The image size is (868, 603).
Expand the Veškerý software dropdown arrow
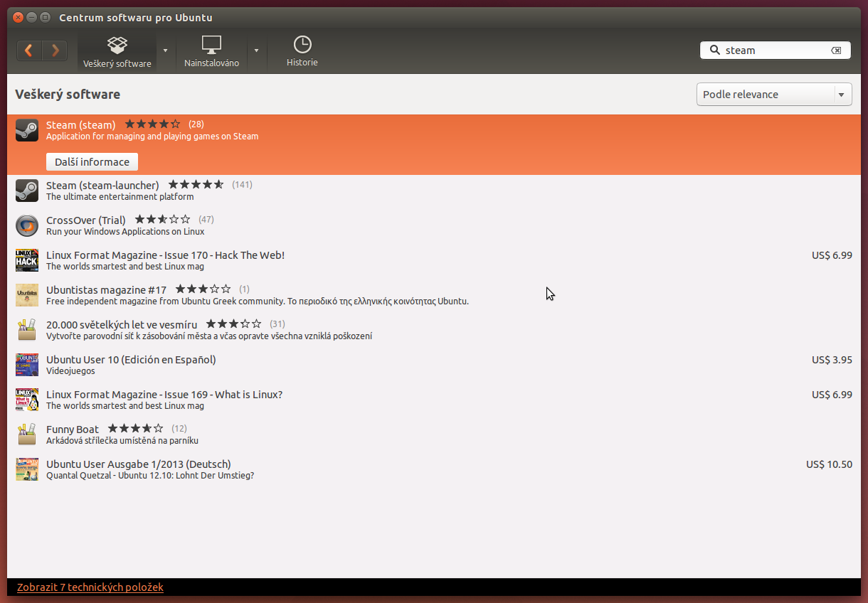coord(165,50)
